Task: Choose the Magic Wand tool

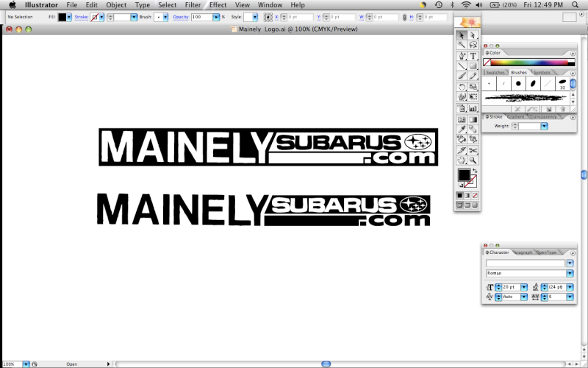Action: point(462,45)
